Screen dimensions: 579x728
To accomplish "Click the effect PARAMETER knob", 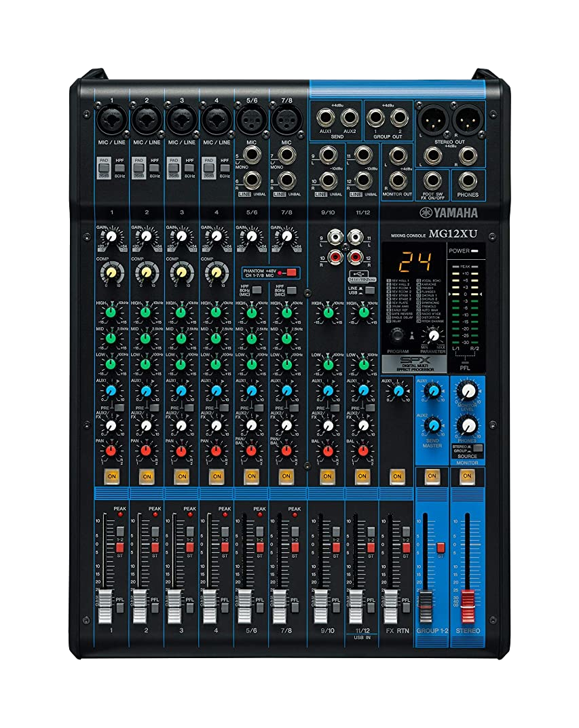I will pyautogui.click(x=433, y=335).
